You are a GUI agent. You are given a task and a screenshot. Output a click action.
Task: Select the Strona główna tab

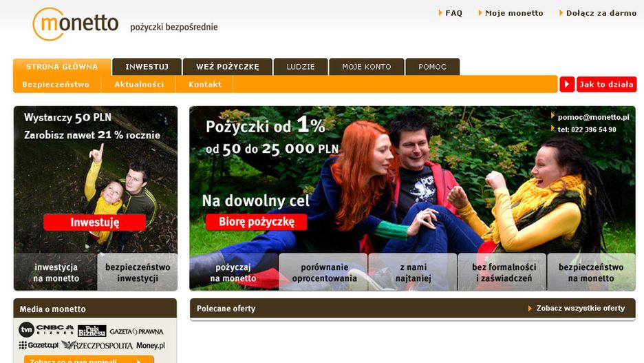click(x=62, y=67)
